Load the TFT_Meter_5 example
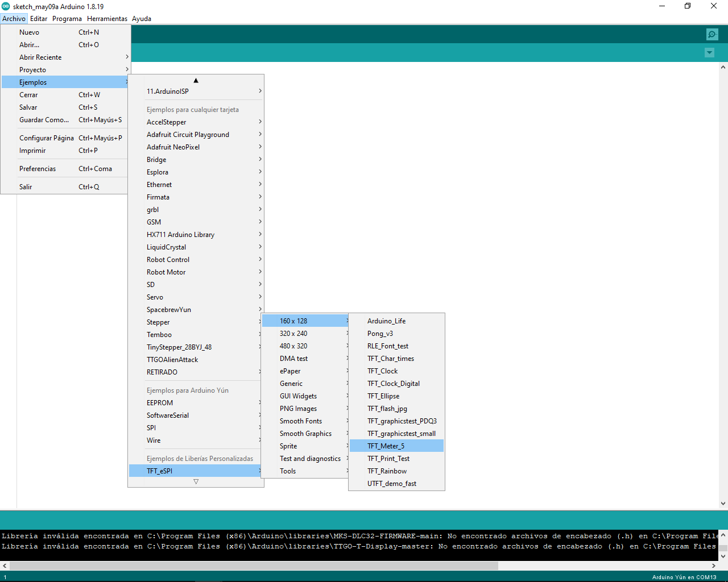 [x=396, y=446]
